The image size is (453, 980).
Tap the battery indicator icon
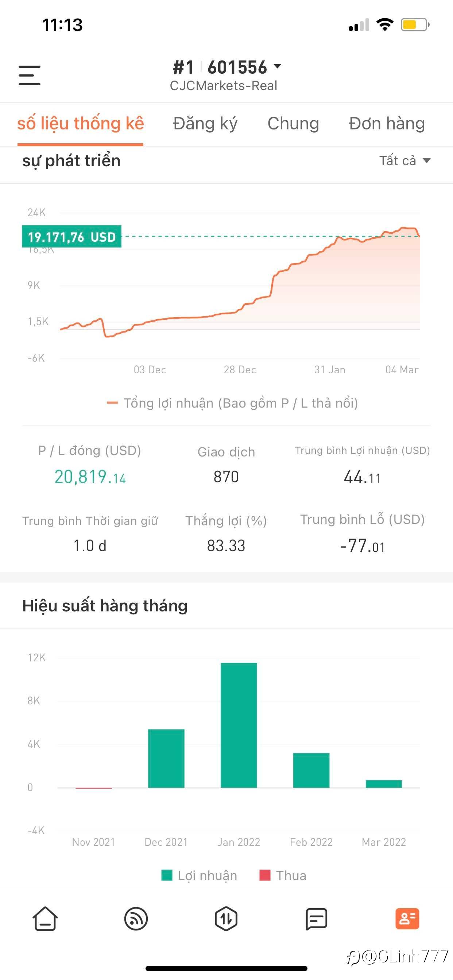[x=415, y=25]
